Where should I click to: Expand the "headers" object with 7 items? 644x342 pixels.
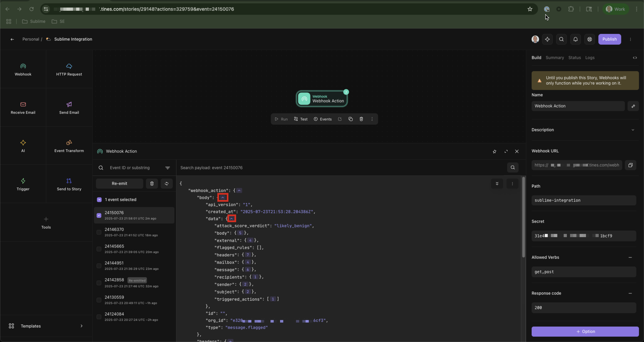pos(248,255)
